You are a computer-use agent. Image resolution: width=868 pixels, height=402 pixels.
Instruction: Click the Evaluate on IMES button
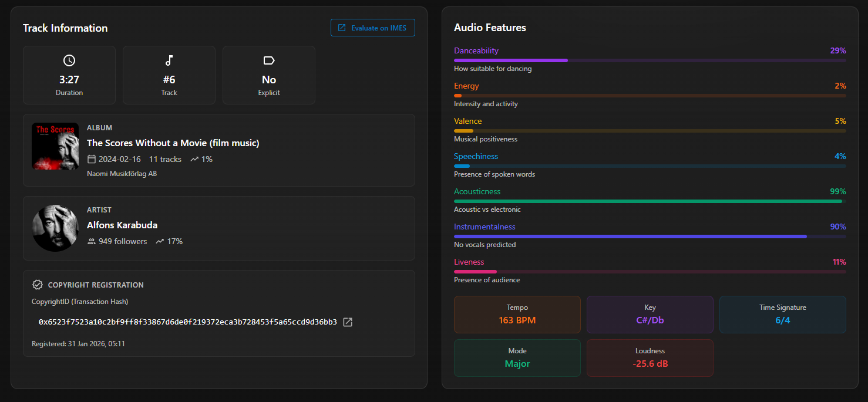click(x=372, y=28)
